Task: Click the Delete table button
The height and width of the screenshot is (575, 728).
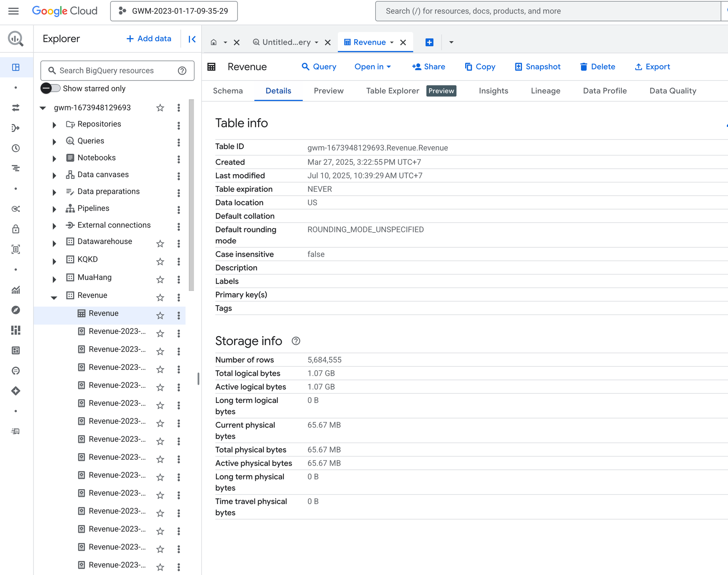Action: pyautogui.click(x=597, y=67)
